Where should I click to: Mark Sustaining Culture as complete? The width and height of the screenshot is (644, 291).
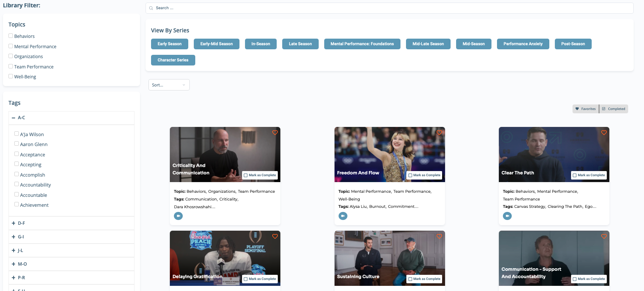pos(424,279)
